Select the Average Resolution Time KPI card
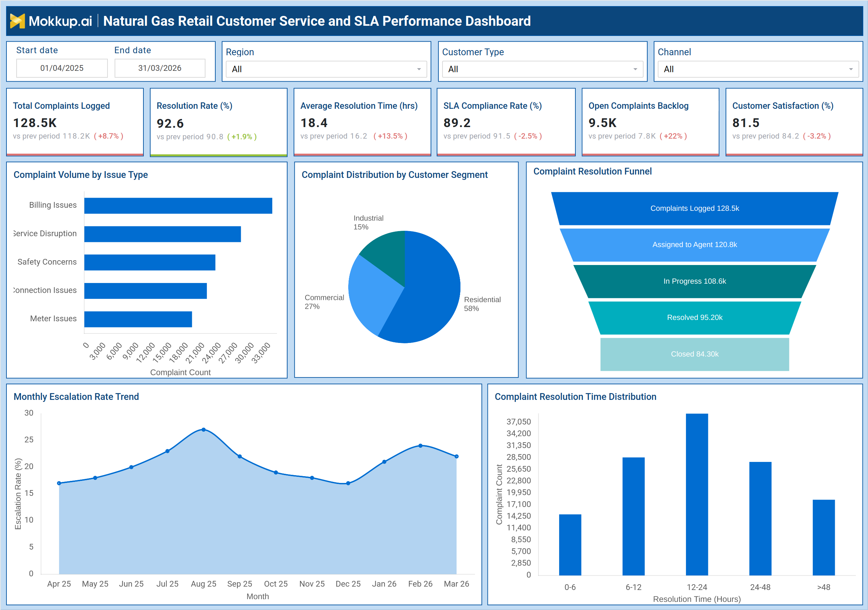The image size is (868, 610). tap(362, 122)
